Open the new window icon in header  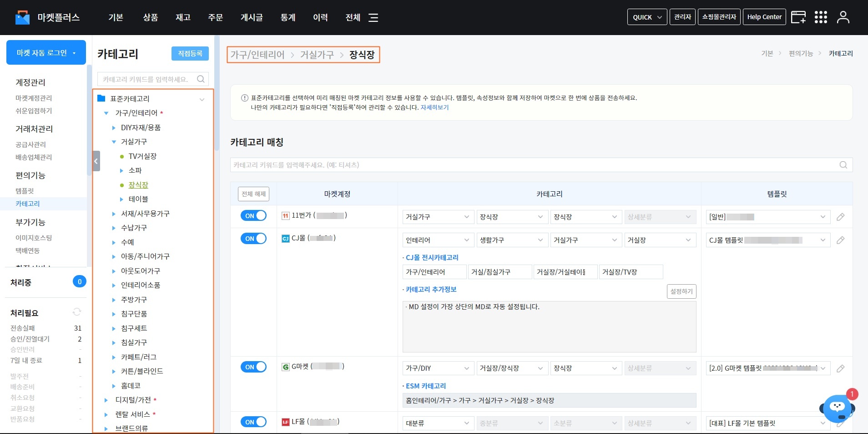click(798, 17)
